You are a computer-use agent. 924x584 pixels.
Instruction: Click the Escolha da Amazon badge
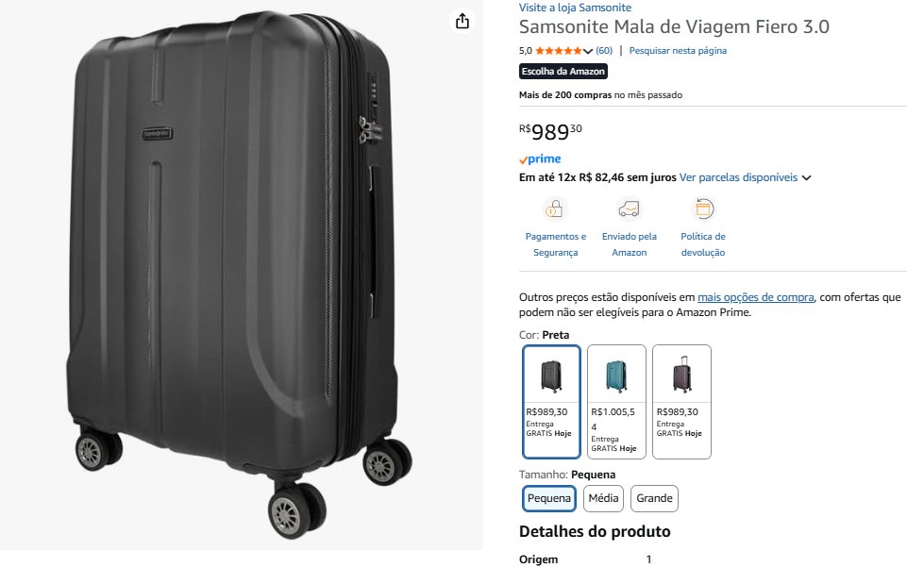(x=563, y=72)
